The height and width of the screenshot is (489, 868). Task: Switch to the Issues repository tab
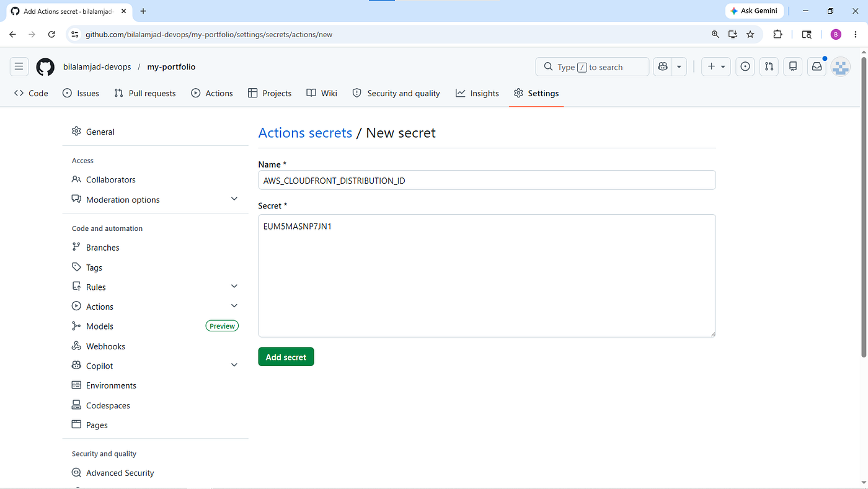81,93
